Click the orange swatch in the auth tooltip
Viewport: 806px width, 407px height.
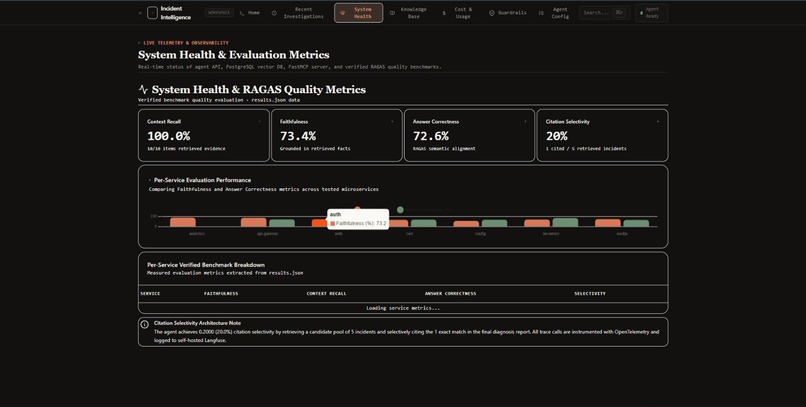(333, 224)
